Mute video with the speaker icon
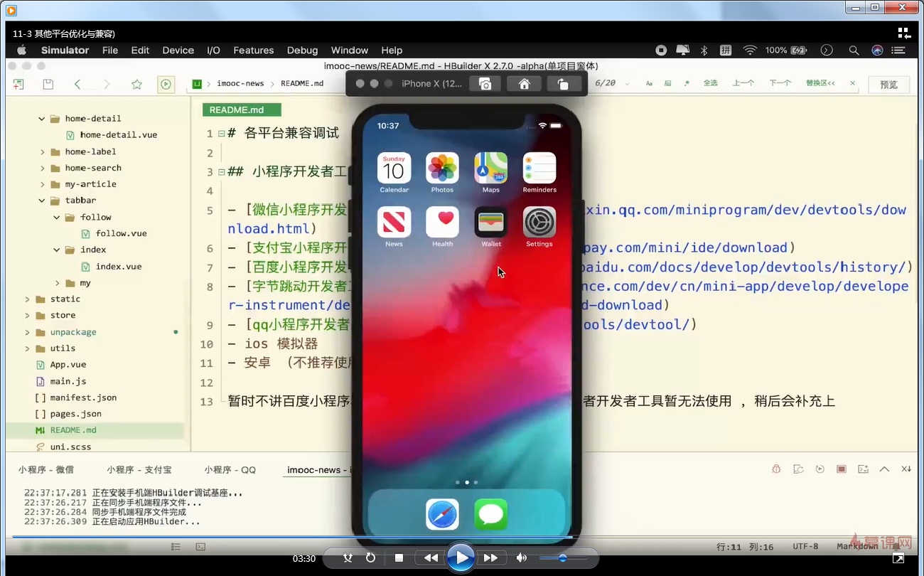Viewport: 924px width, 576px height. tap(522, 558)
